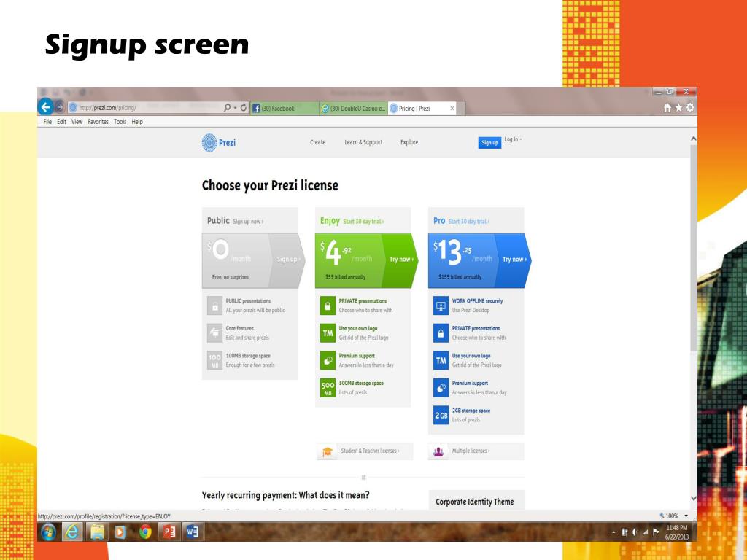Open the Edit menu
This screenshot has width=747, height=560.
61,122
